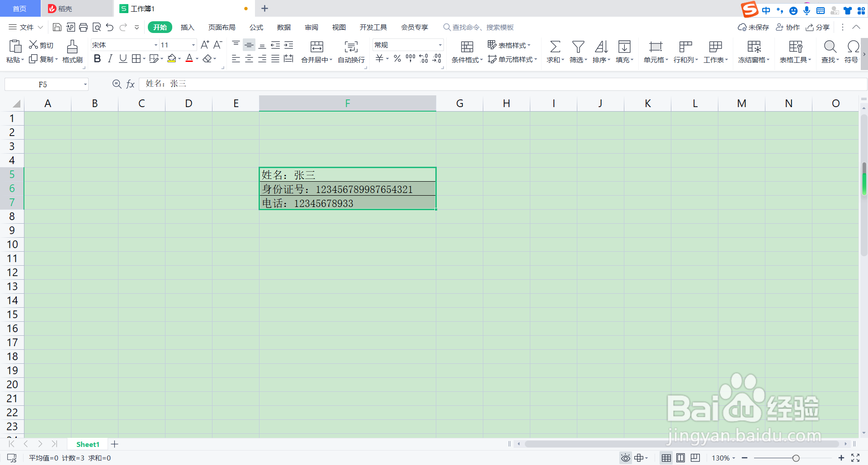Click the Find (查找) magnifier icon

click(830, 47)
